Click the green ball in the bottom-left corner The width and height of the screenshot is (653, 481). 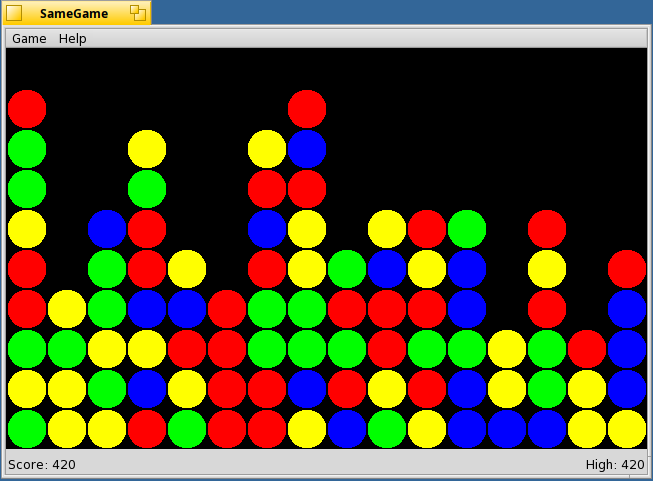pyautogui.click(x=27, y=429)
